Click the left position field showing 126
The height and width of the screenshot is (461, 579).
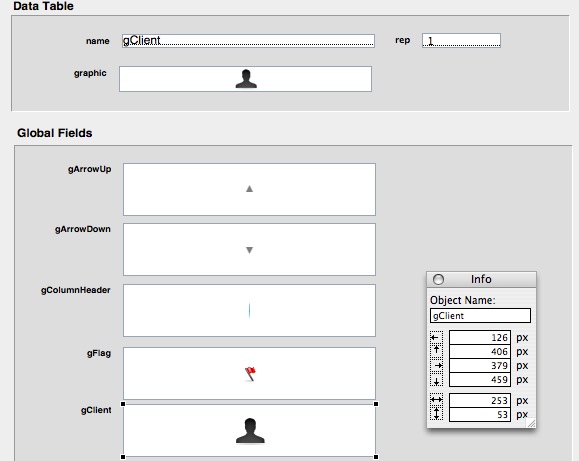480,337
